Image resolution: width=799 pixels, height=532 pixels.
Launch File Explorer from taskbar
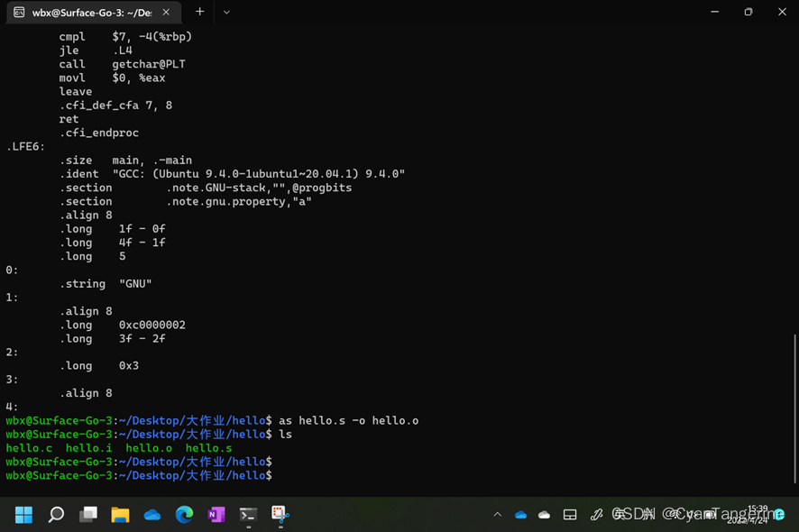pos(120,515)
